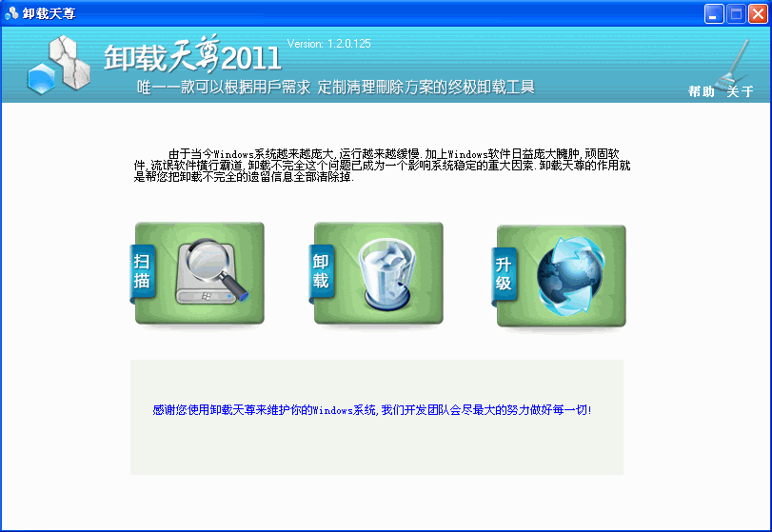Click the disabled maximize button

736,13
